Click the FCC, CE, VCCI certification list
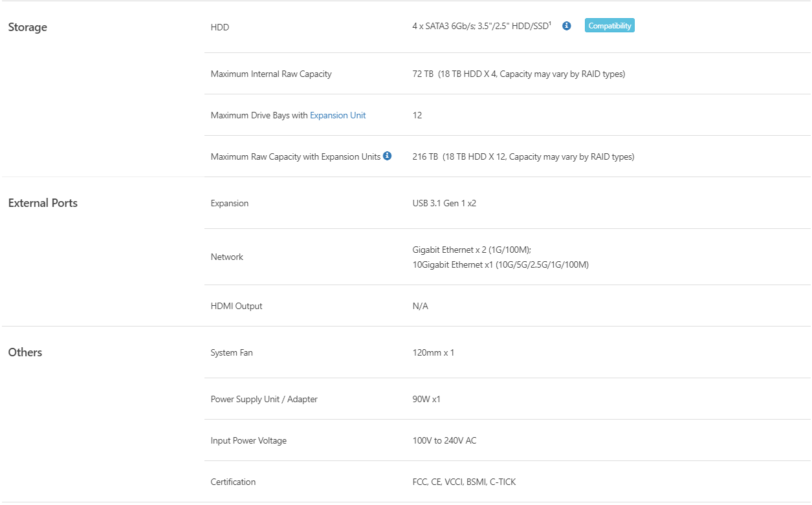812x505 pixels. [464, 482]
